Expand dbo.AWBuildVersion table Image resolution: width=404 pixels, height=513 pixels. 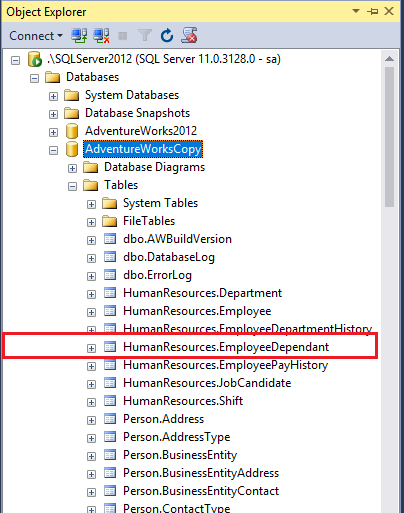(x=91, y=240)
